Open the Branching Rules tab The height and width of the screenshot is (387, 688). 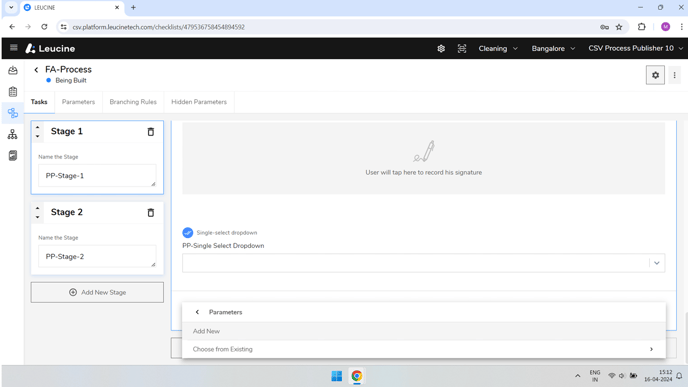click(133, 102)
